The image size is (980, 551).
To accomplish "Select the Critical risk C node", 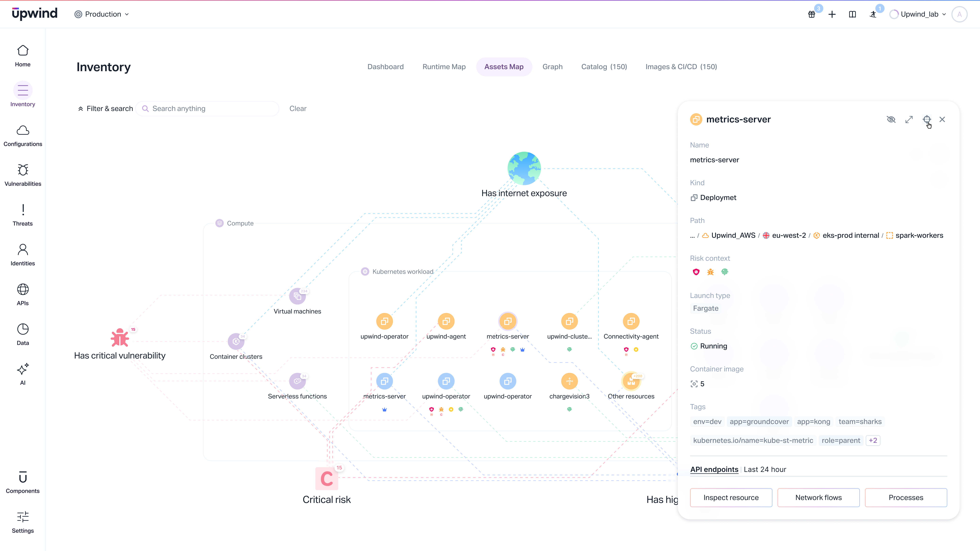I will coord(326,478).
